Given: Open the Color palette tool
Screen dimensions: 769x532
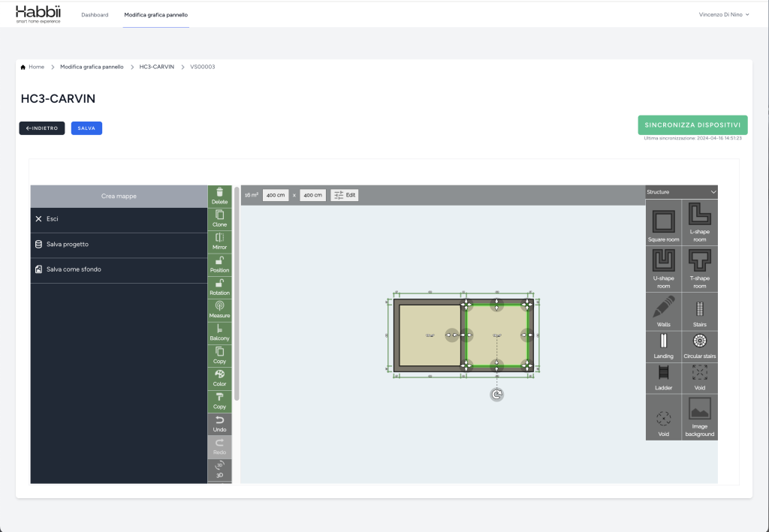Looking at the screenshot, I should [x=219, y=378].
